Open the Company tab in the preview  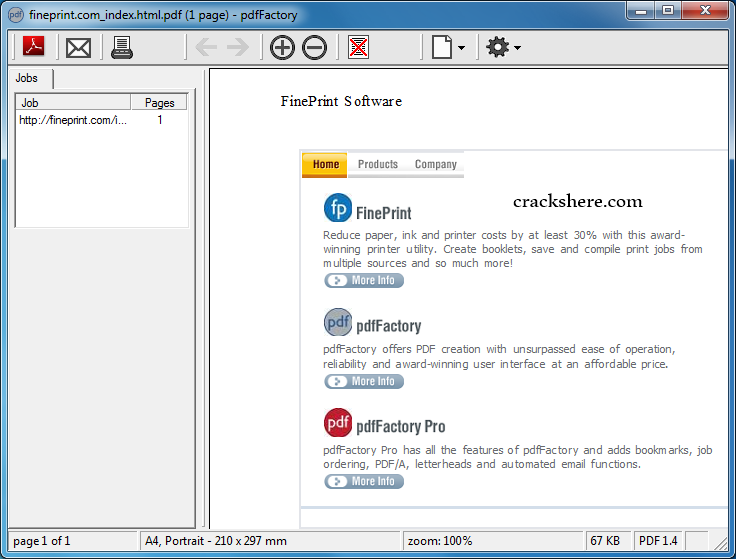[436, 164]
